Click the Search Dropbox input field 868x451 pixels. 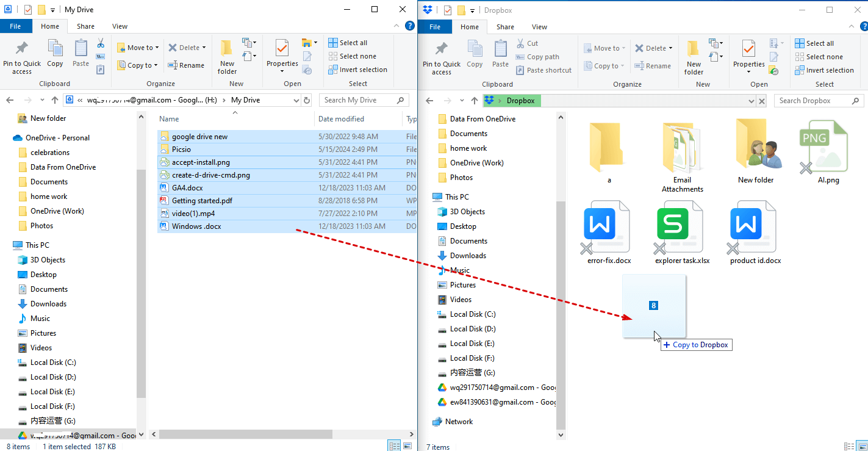(814, 101)
